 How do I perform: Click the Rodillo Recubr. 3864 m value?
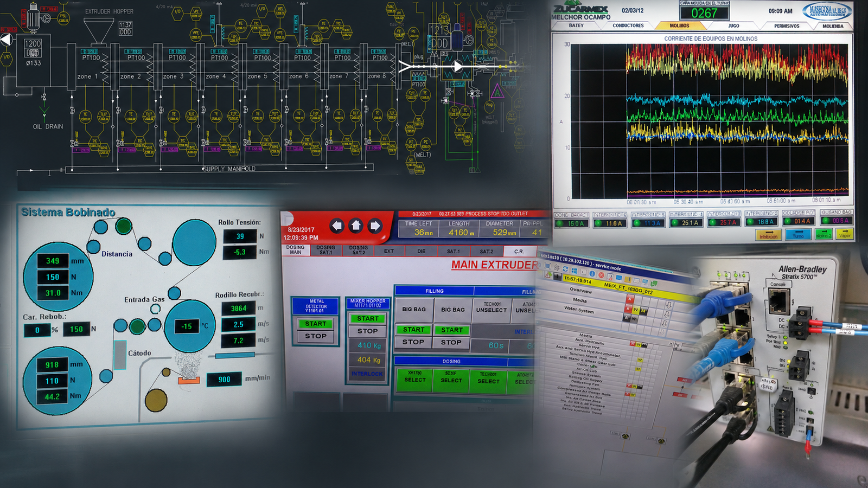pyautogui.click(x=239, y=308)
